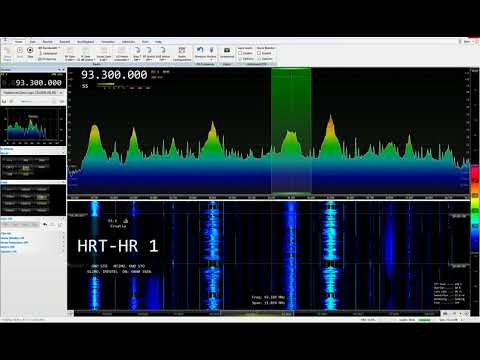Open the Favourites ribbon tab

(x=108, y=42)
